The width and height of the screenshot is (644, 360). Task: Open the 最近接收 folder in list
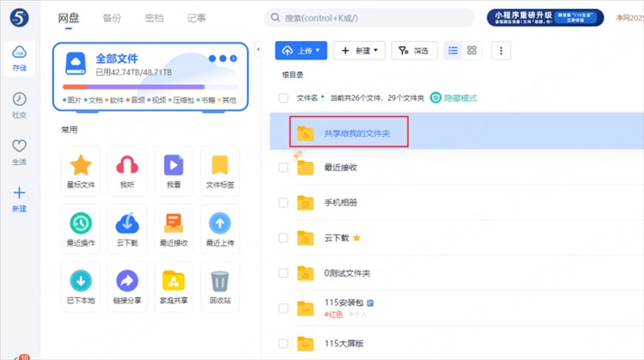(341, 168)
